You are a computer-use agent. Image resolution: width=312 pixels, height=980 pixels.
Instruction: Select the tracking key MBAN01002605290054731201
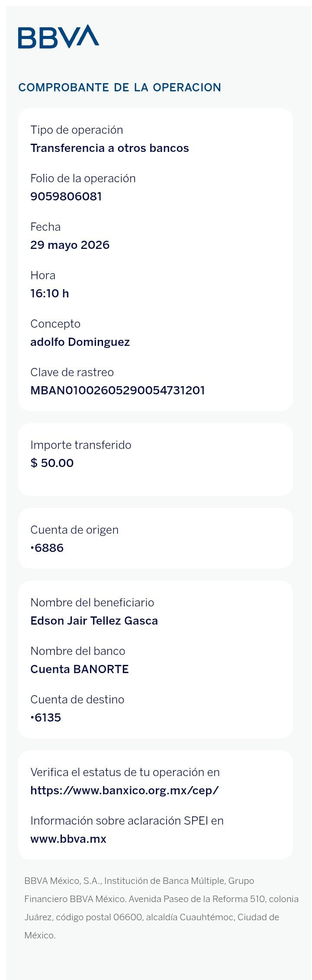tap(118, 390)
